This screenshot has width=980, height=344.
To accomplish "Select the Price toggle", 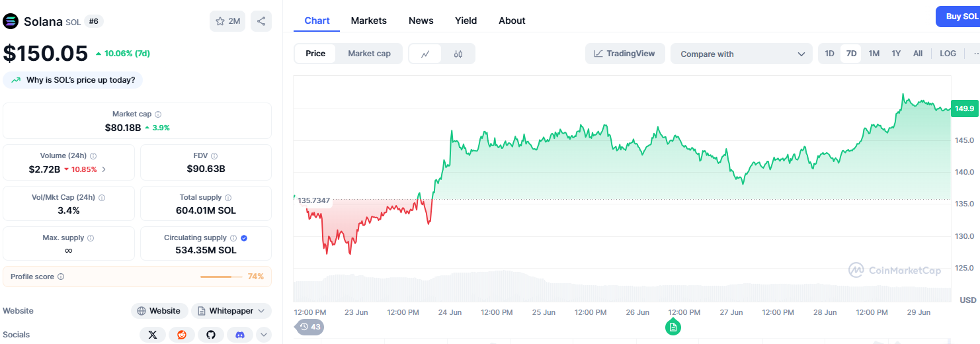I will [315, 54].
